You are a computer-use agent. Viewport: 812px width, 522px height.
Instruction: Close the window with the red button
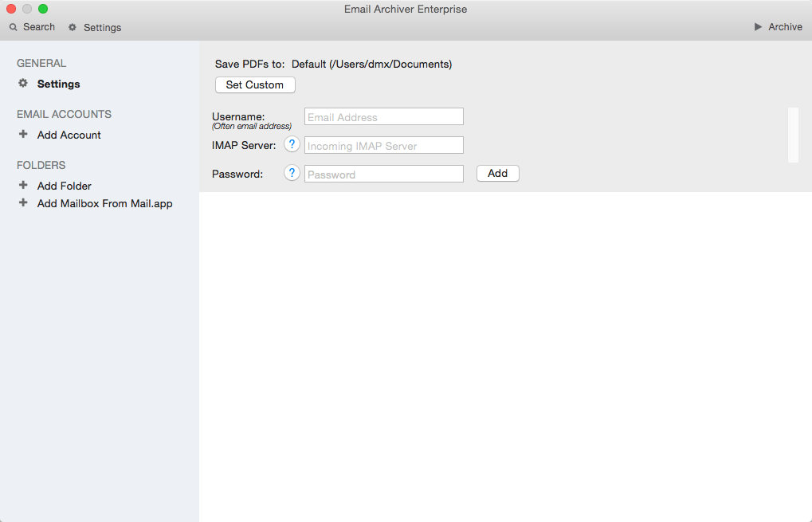pos(11,9)
